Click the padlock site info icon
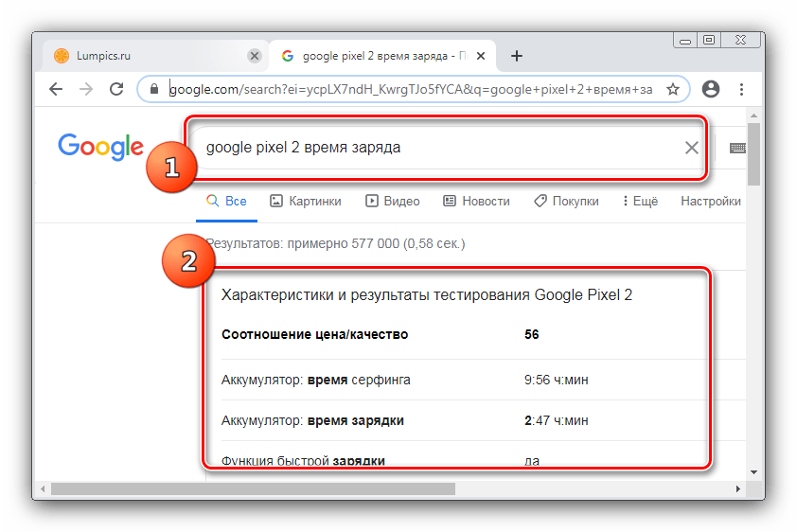This screenshot has height=532, width=797. coord(154,89)
